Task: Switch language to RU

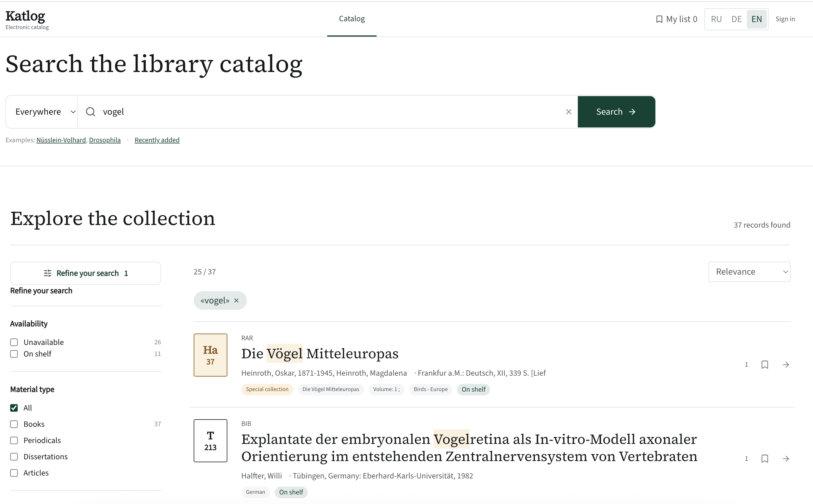Action: 716,19
